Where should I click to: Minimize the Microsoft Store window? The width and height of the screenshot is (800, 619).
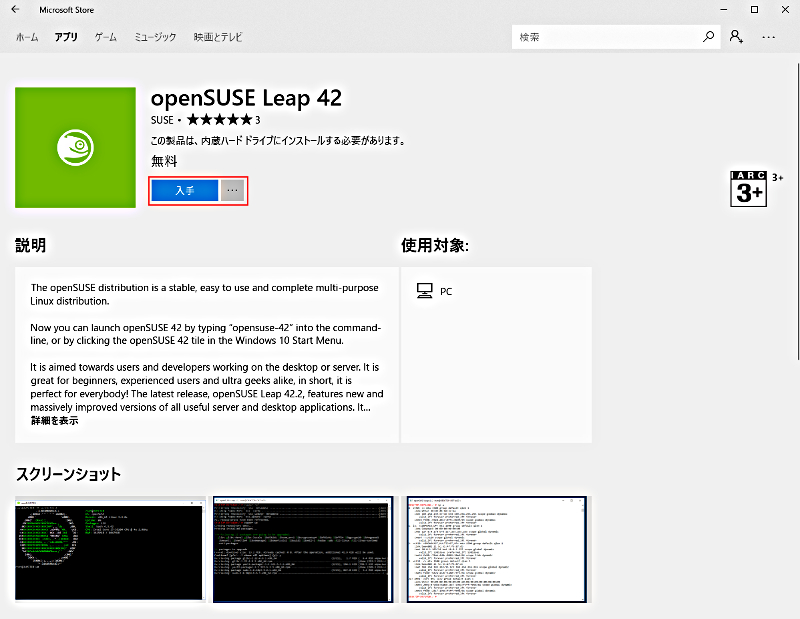(723, 10)
